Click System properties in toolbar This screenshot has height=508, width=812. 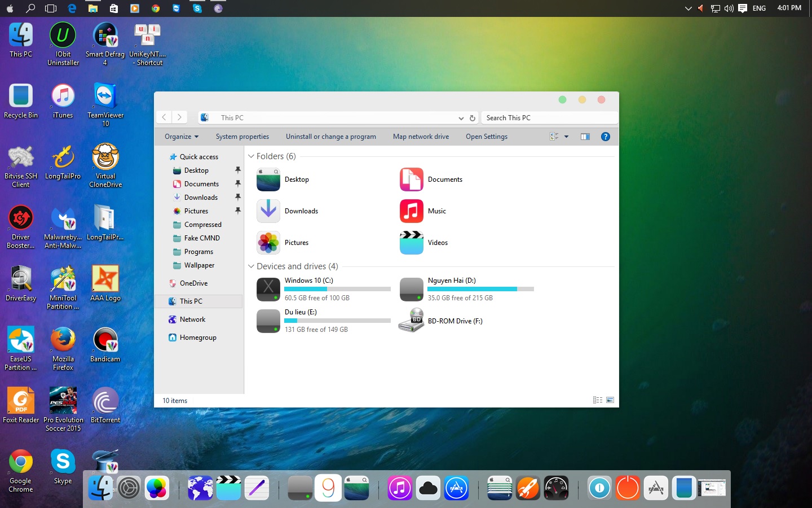pos(242,137)
